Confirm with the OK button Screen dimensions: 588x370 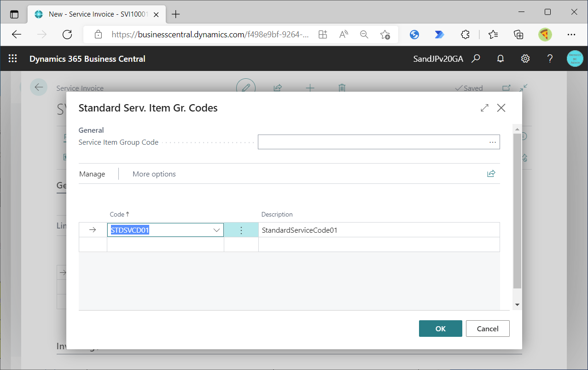click(440, 328)
